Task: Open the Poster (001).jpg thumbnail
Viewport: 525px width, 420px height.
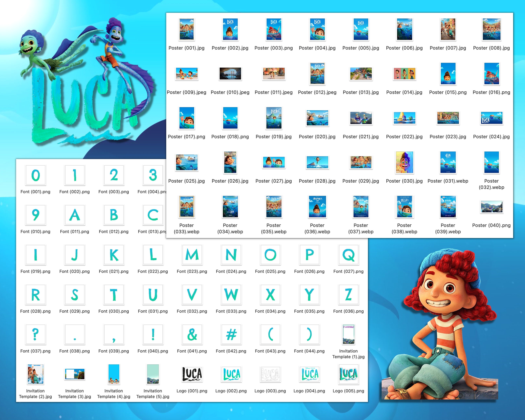Action: pyautogui.click(x=187, y=29)
